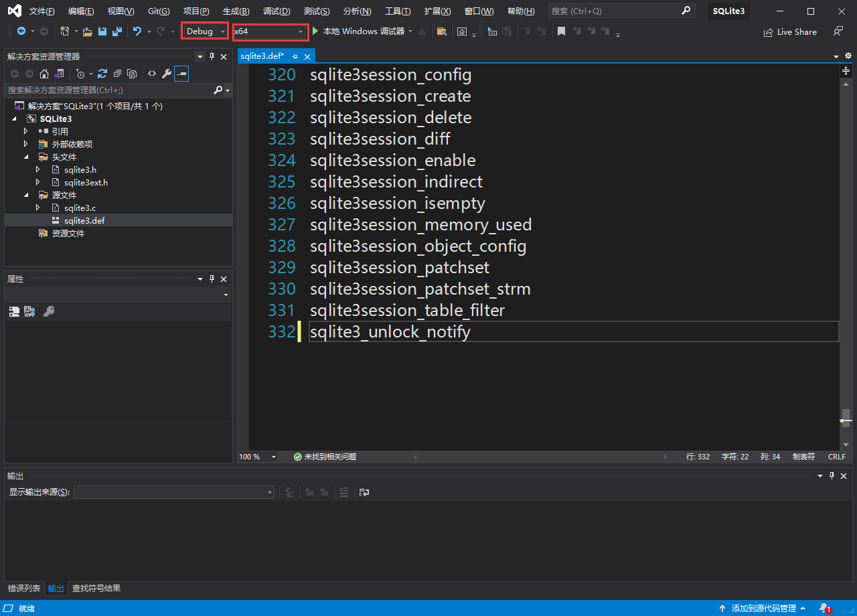This screenshot has height=616, width=857.
Task: Click the sync with active document icon
Action: [102, 74]
